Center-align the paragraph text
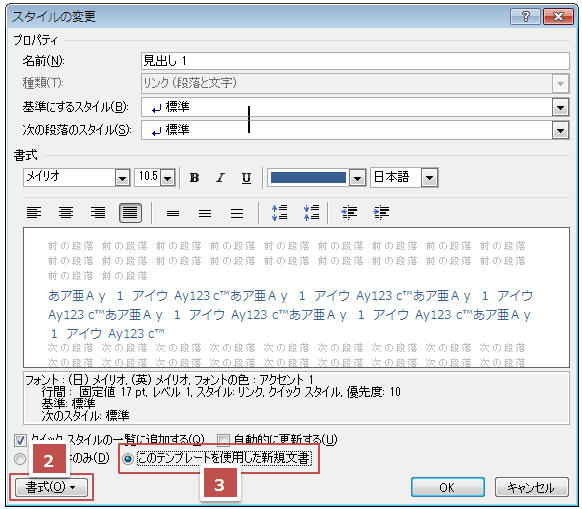This screenshot has height=509, width=582. [66, 213]
